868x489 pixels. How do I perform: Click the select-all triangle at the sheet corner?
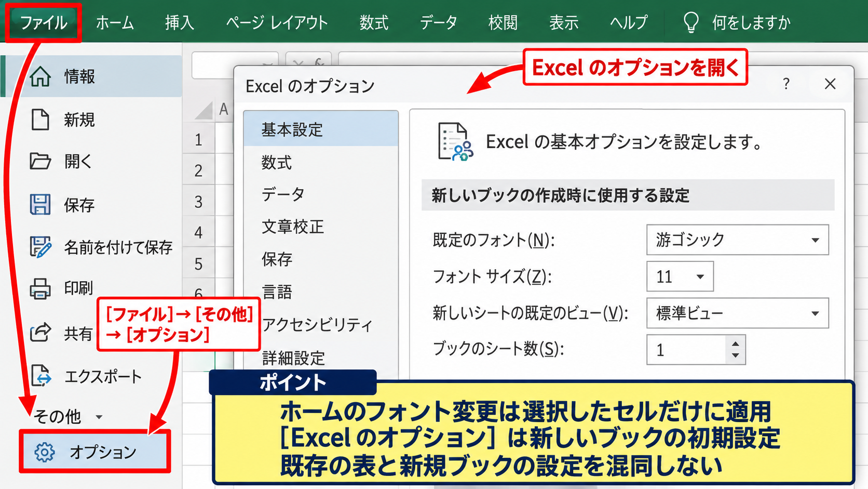[x=204, y=110]
